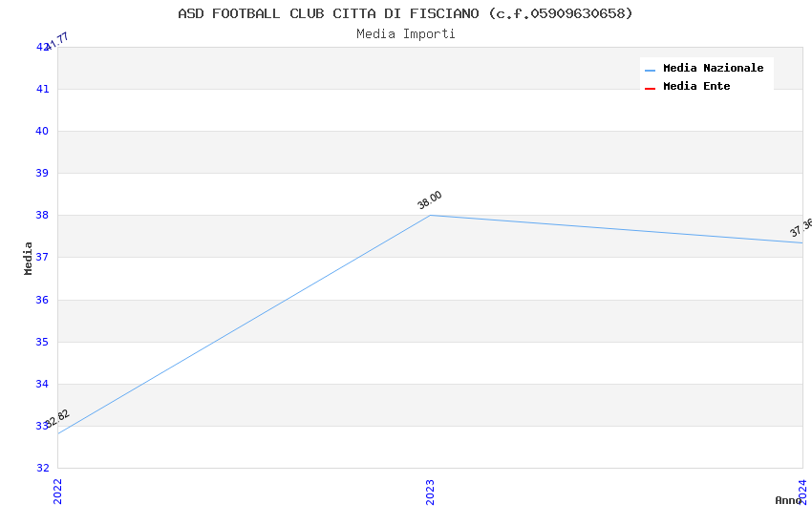The width and height of the screenshot is (812, 525).
Task: Select the Media Ente legend label
Action: click(696, 87)
